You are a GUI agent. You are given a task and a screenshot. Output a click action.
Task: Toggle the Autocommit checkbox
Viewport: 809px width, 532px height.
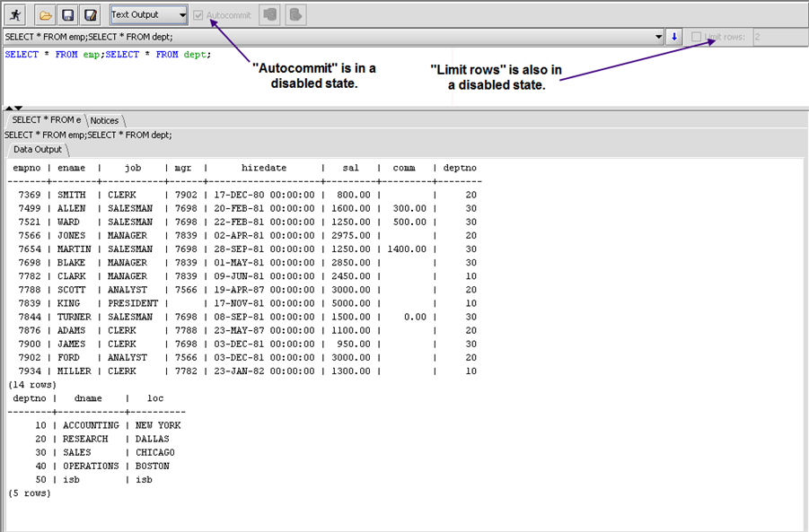point(198,15)
